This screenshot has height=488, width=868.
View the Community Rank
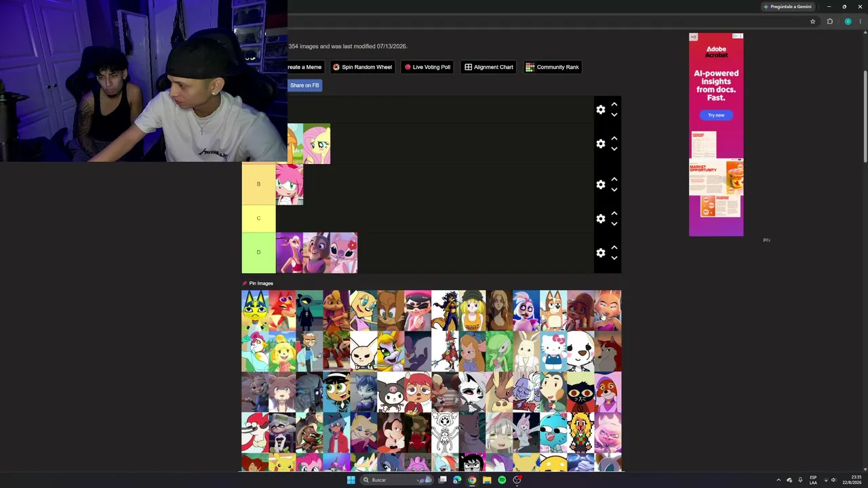pyautogui.click(x=552, y=67)
